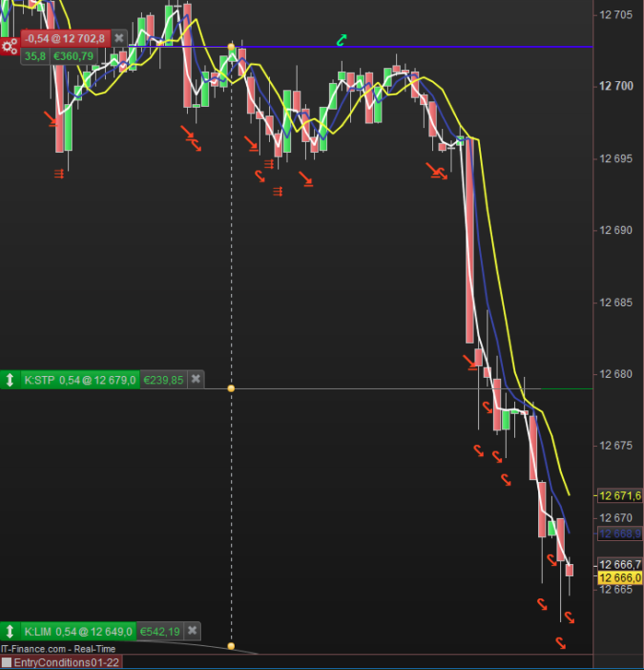The height and width of the screenshot is (670, 644).
Task: Click the stop level handle dot
Action: pyautogui.click(x=231, y=388)
